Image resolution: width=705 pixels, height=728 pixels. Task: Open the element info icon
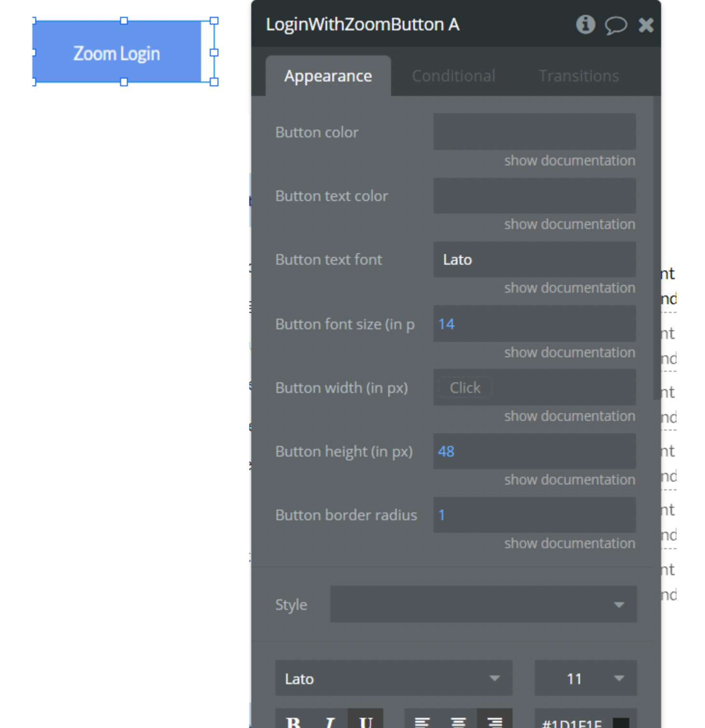point(585,24)
